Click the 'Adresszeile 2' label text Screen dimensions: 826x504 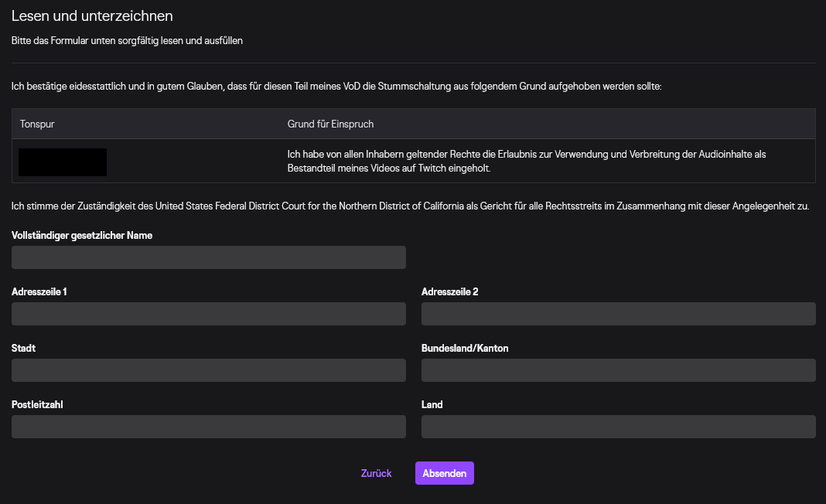click(450, 291)
